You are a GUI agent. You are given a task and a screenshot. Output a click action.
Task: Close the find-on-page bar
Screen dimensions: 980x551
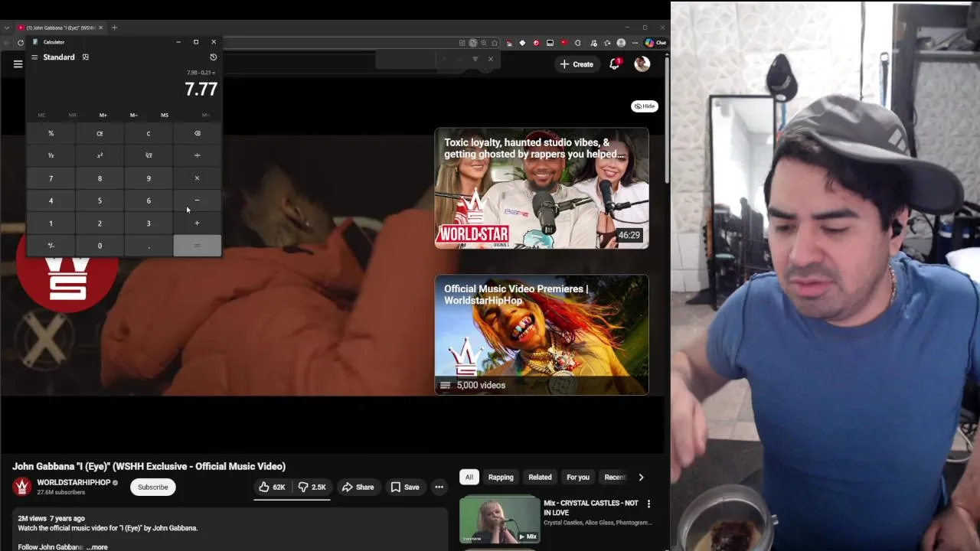click(491, 59)
